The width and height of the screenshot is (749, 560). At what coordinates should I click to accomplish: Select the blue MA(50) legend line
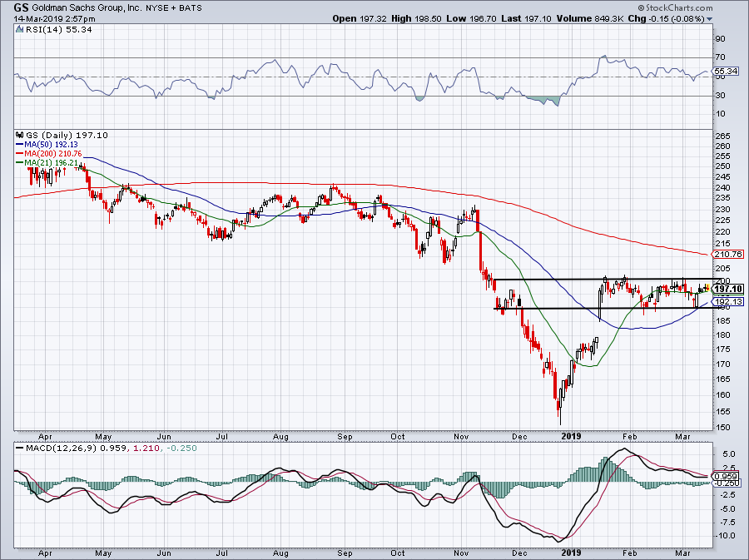(20, 145)
